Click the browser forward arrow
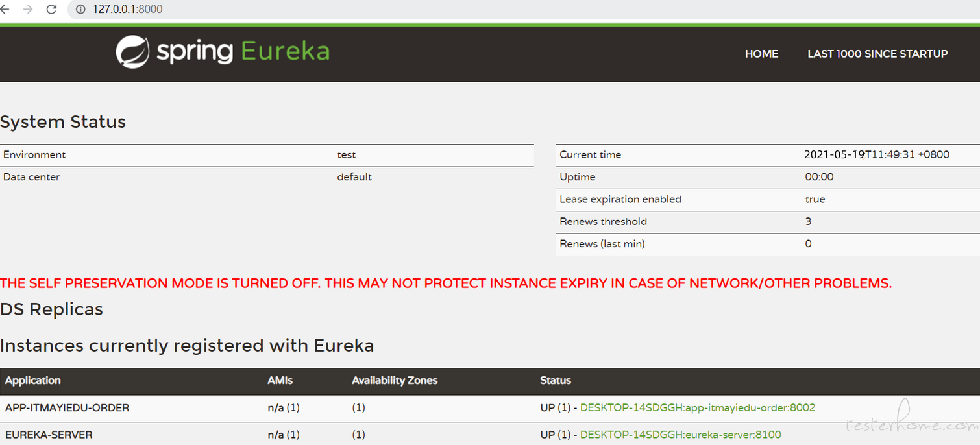The height and width of the screenshot is (445, 980). coord(28,9)
